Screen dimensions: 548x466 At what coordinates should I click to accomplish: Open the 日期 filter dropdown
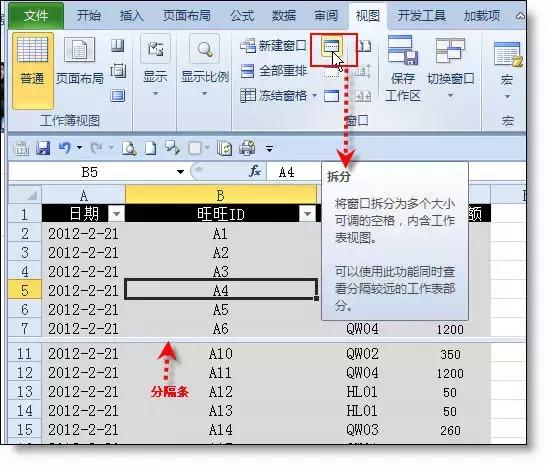point(116,213)
